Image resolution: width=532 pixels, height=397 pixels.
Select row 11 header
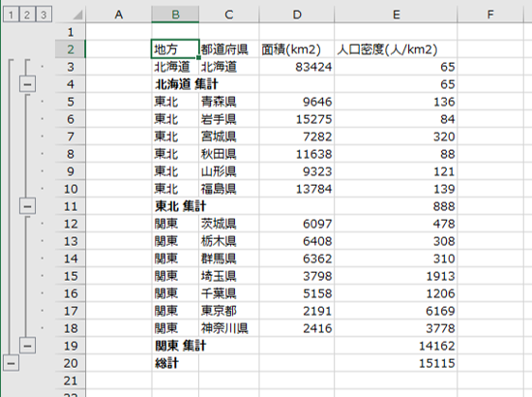point(71,206)
